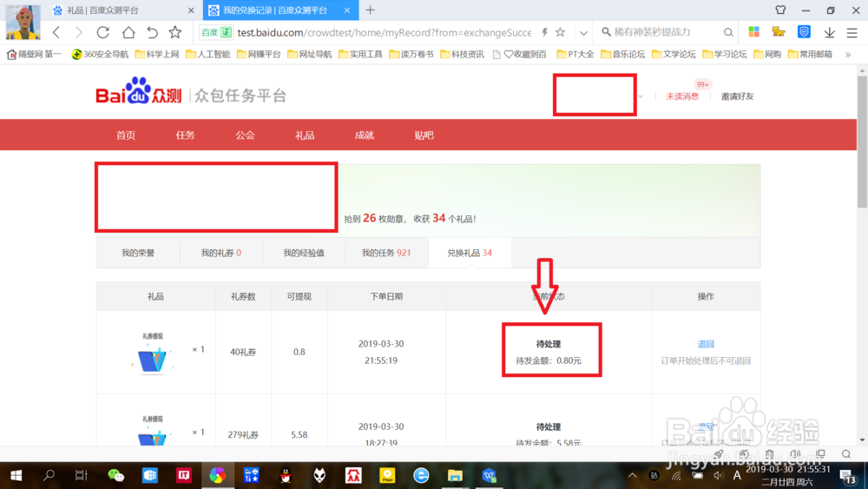This screenshot has height=489, width=868.
Task: Open 礼品 in red navigation bar
Action: coord(305,135)
